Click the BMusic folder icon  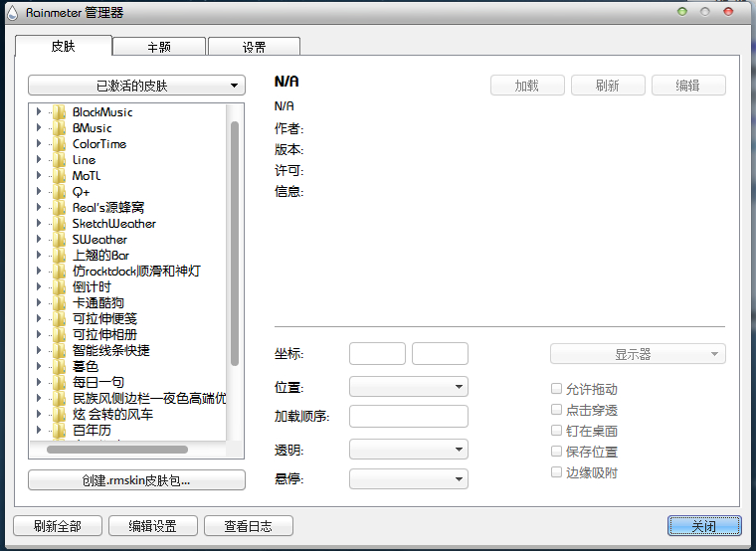click(59, 127)
